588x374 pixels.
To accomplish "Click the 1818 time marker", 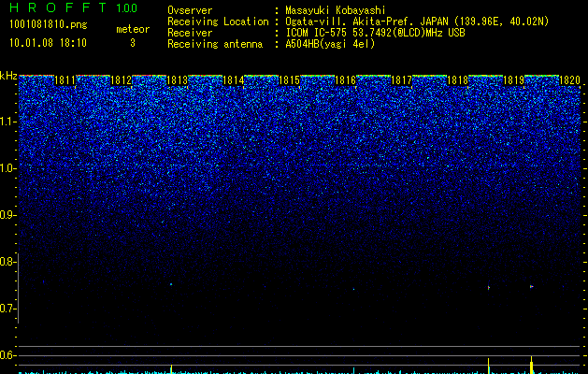I will (x=458, y=80).
